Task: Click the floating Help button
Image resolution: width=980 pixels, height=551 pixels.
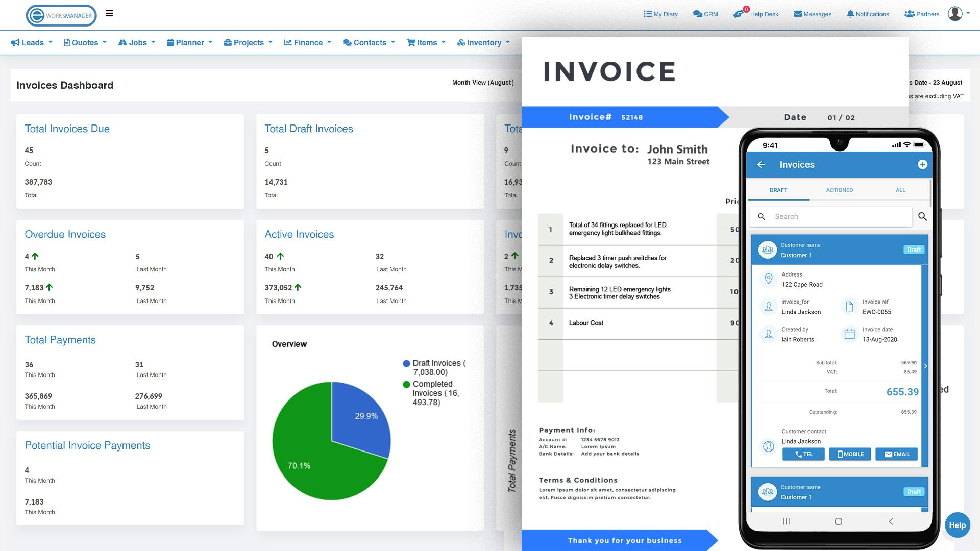Action: tap(957, 525)
